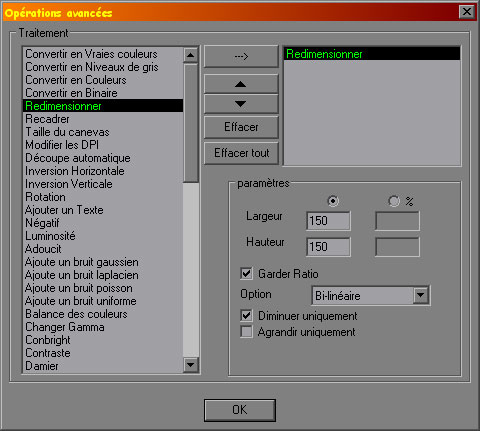480x431 pixels.
Task: Move selected operation down with triangle button
Action: pyautogui.click(x=241, y=104)
